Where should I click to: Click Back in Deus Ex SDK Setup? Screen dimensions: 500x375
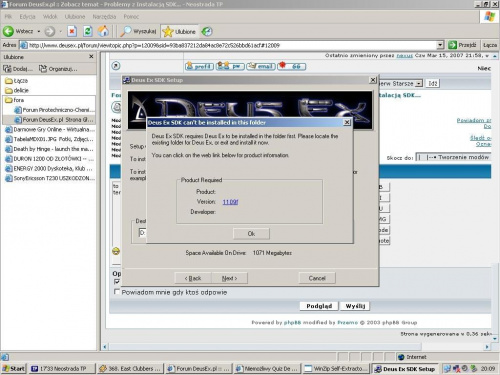193,278
